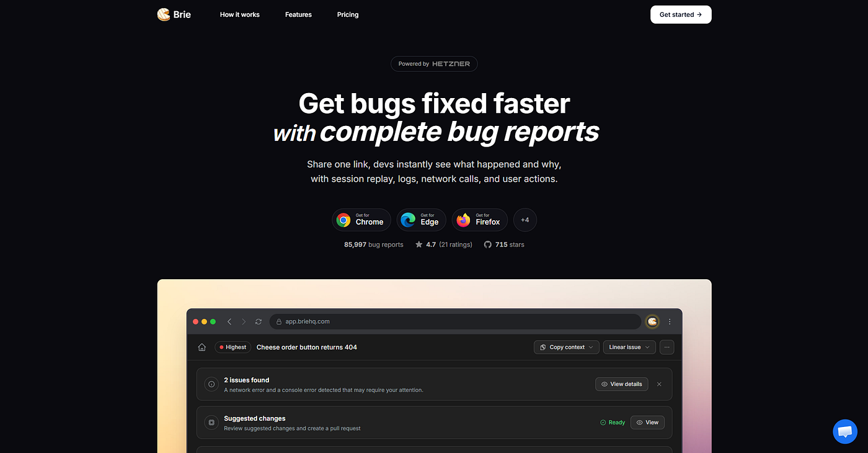Get the extension for Chrome
Screen dimensions: 868x453
361,220
